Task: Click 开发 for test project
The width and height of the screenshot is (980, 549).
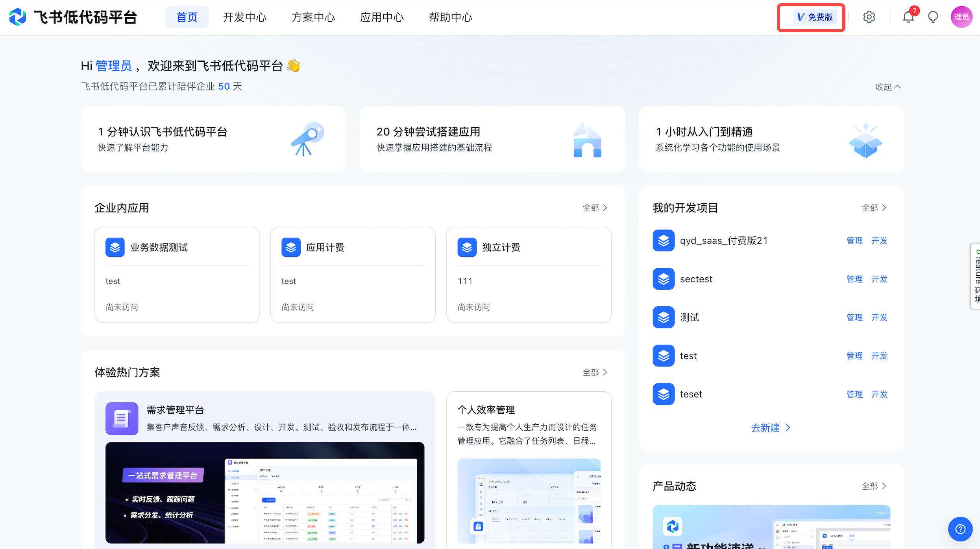Action: tap(879, 356)
